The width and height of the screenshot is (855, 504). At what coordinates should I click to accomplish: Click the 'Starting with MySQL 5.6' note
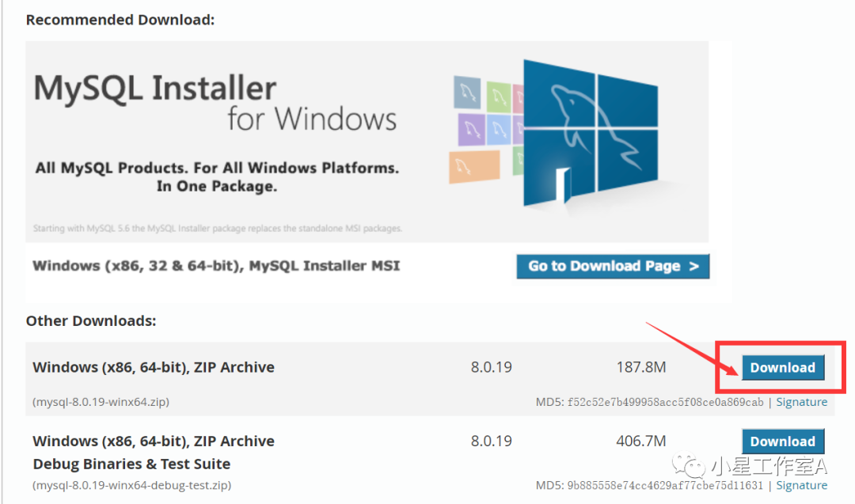click(218, 229)
